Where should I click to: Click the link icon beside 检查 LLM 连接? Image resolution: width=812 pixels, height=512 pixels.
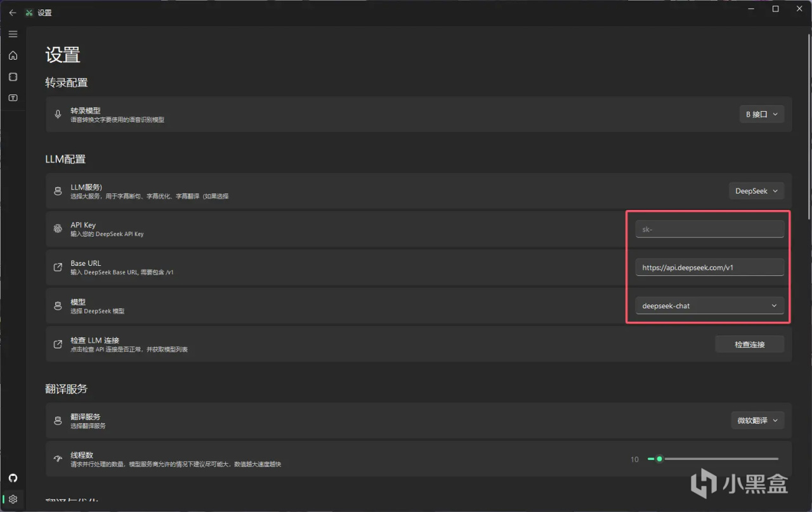(x=58, y=344)
